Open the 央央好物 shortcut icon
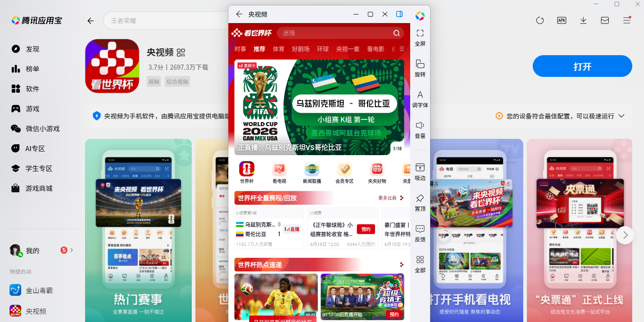Viewport: 644px width, 322px height. tap(377, 173)
